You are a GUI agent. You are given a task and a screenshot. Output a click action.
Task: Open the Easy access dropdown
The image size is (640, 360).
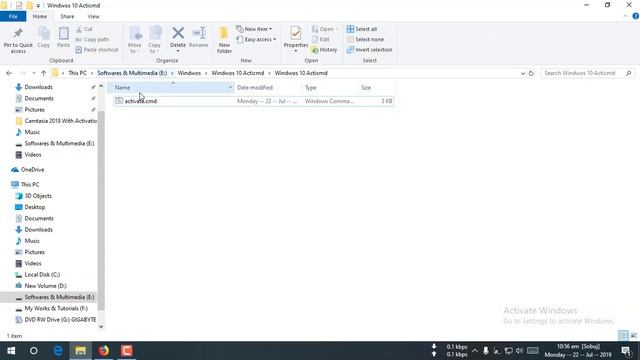256,40
